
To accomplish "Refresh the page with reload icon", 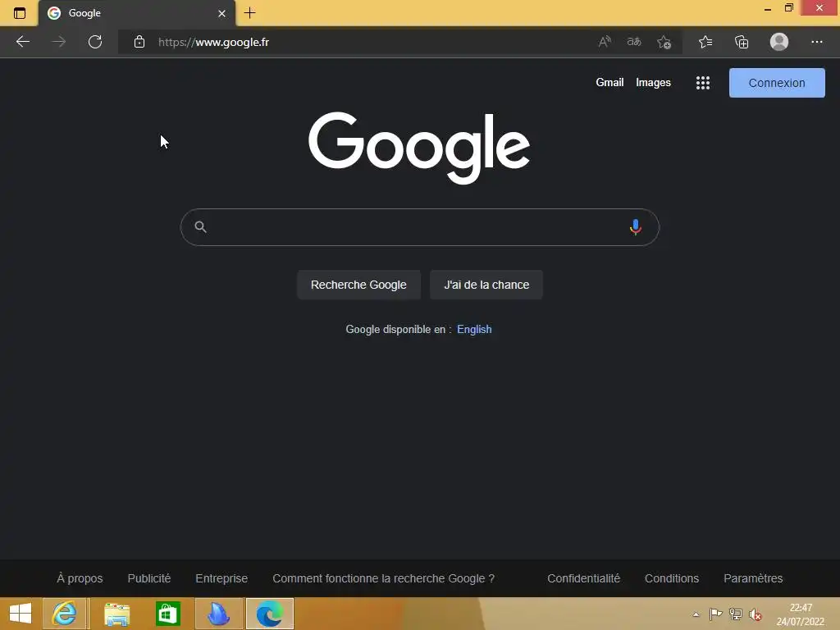I will [x=95, y=42].
